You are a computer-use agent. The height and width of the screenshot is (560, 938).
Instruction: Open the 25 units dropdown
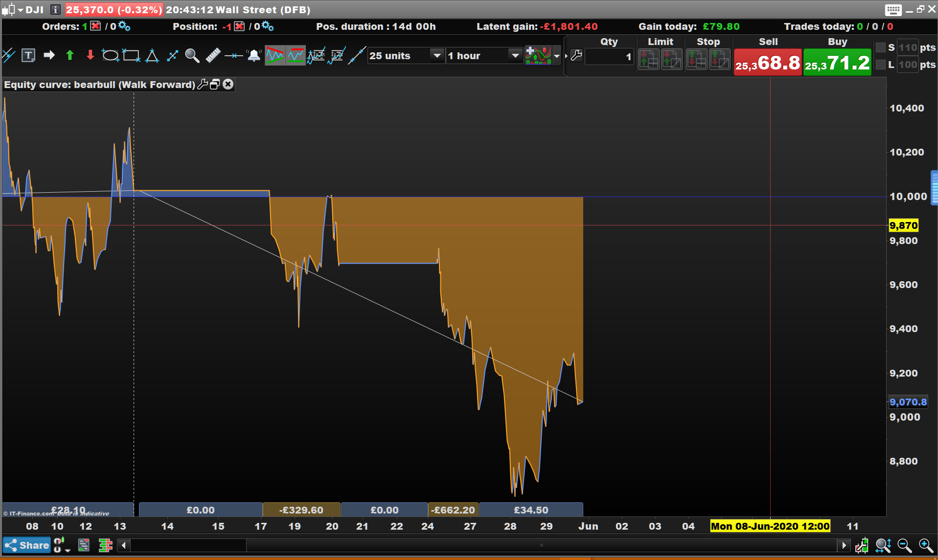pyautogui.click(x=406, y=56)
